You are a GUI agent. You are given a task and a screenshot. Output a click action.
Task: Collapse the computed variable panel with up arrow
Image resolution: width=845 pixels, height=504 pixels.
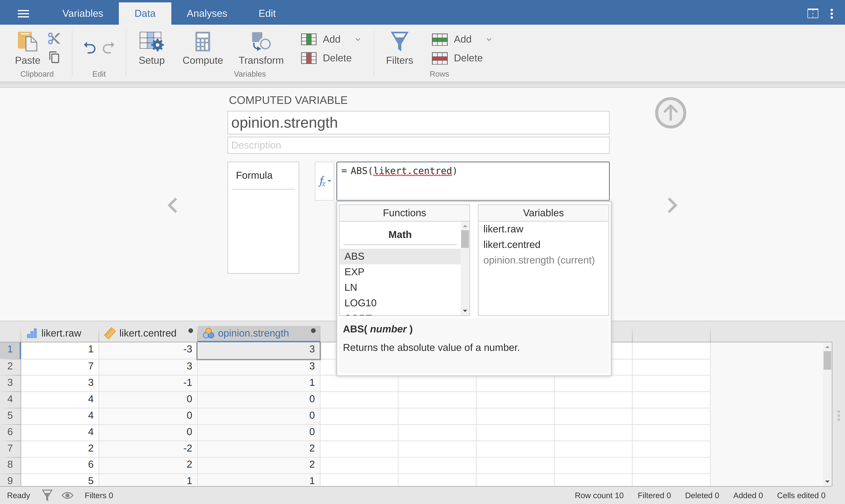click(670, 113)
